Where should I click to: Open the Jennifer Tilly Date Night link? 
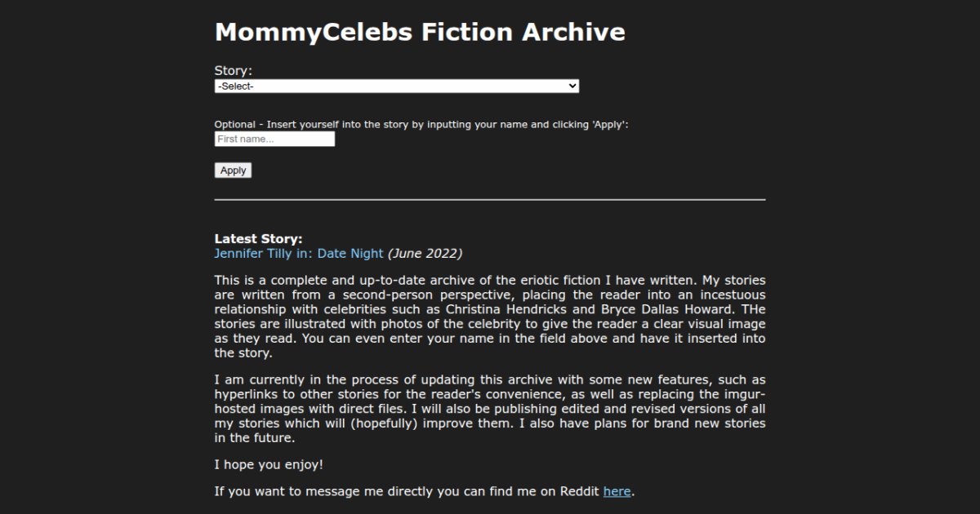point(298,254)
